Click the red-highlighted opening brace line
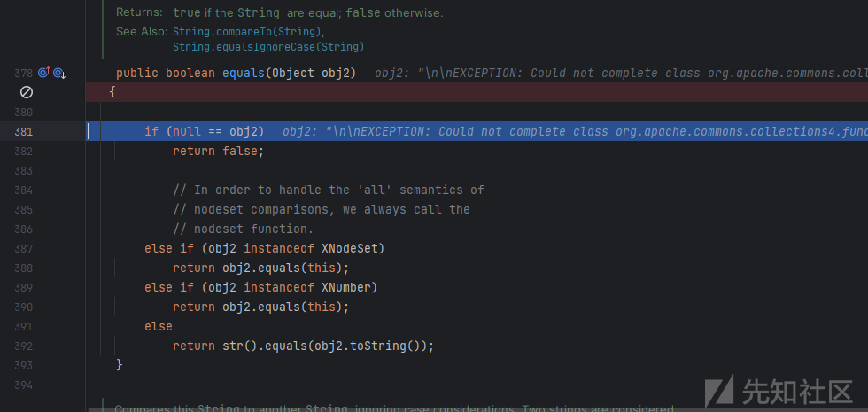The width and height of the screenshot is (868, 412). click(x=477, y=92)
